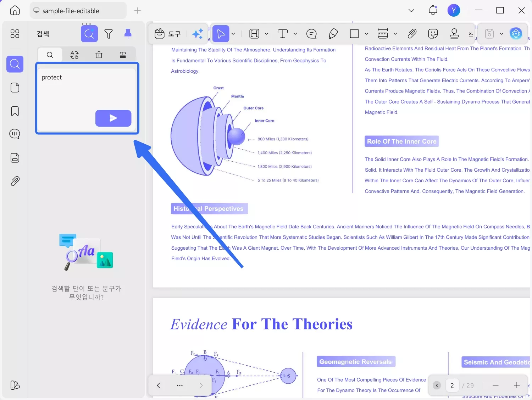Open the comments panel in sidebar

pos(15,134)
